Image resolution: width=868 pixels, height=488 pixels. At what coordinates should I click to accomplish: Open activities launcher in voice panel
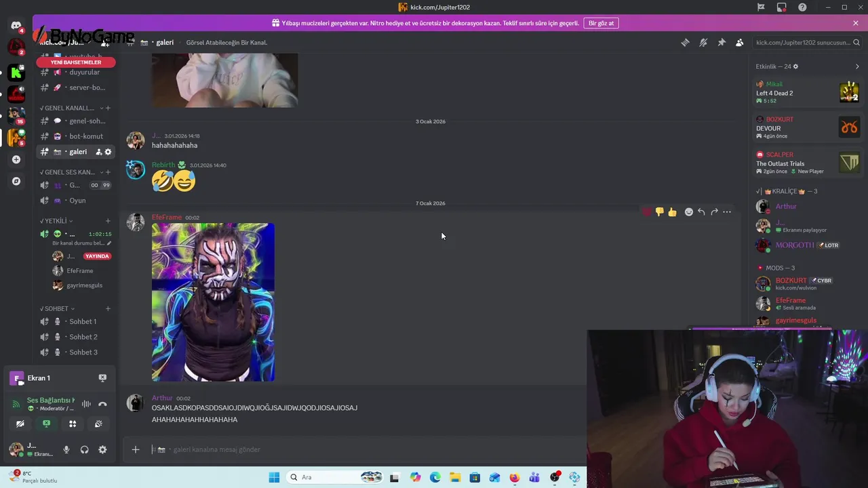pyautogui.click(x=73, y=424)
